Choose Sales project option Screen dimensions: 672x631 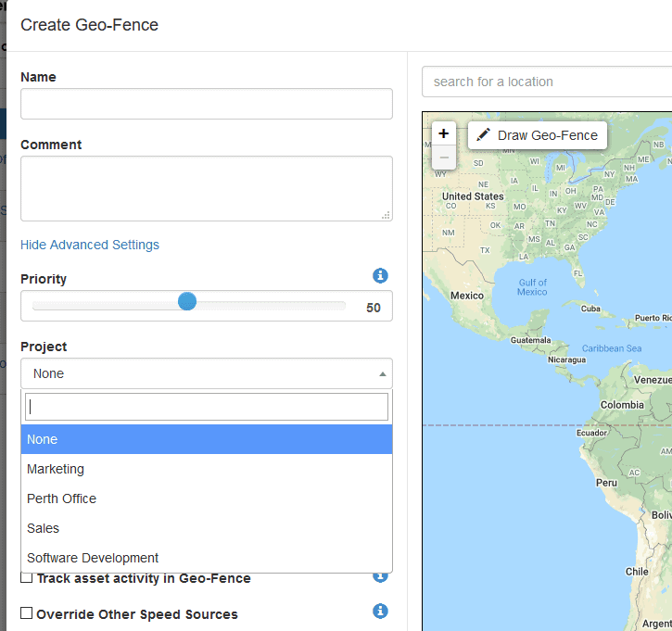pyautogui.click(x=207, y=528)
